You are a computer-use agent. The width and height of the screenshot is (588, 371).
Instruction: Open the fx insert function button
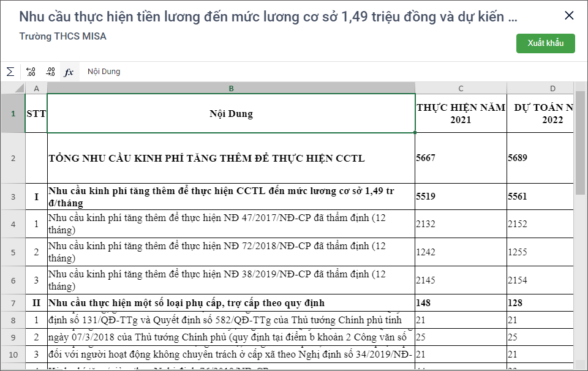click(69, 72)
